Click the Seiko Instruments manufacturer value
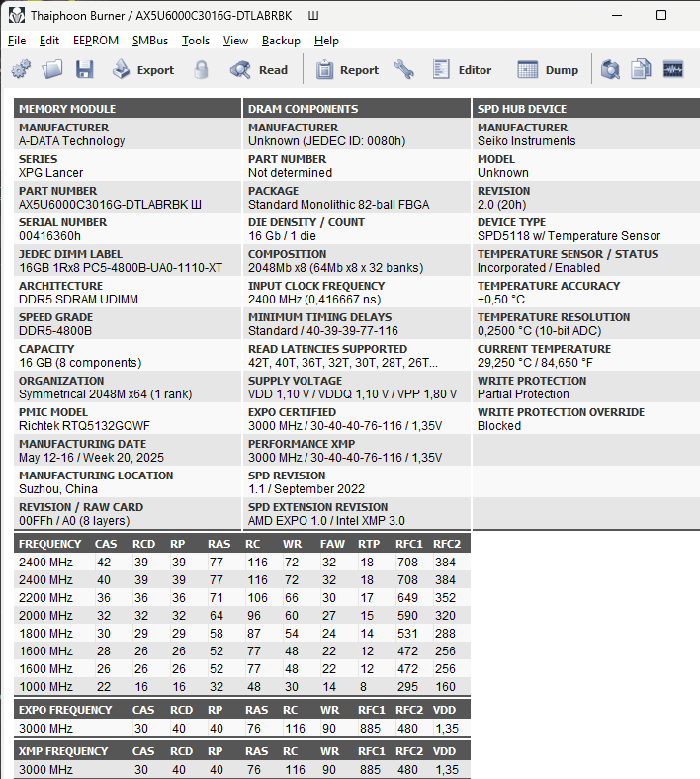 click(527, 141)
